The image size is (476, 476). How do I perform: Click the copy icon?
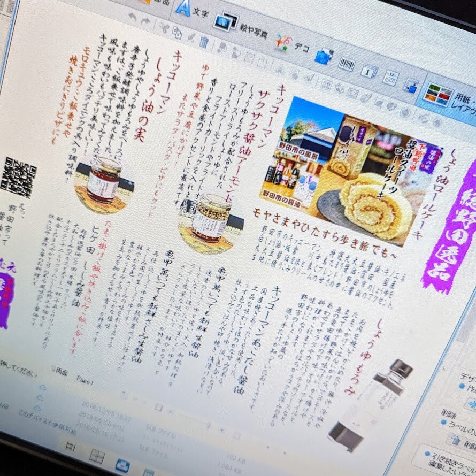click(177, 33)
